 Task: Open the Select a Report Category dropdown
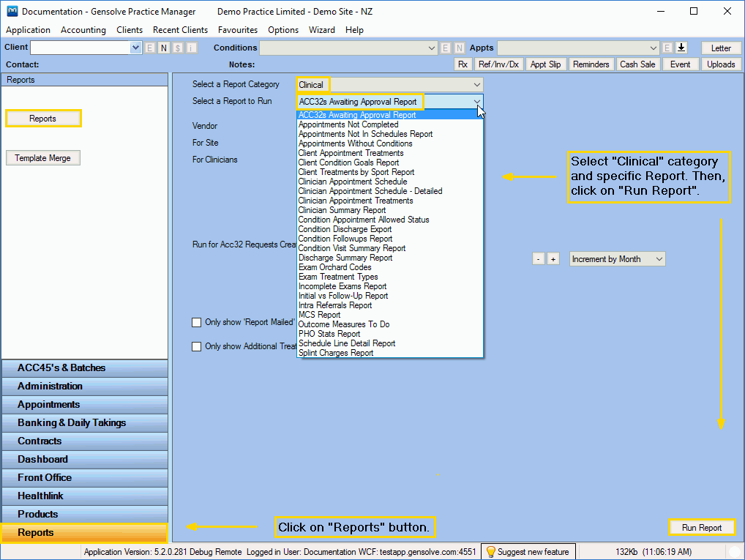point(477,85)
